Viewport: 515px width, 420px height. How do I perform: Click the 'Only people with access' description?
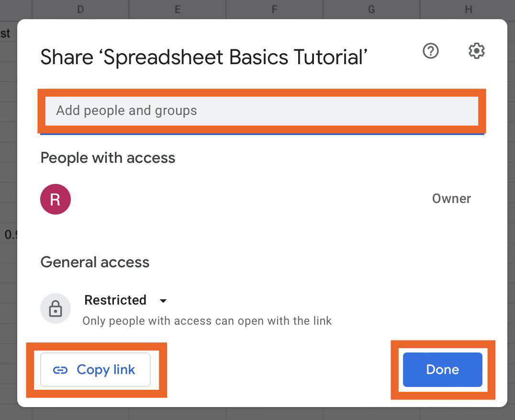click(207, 321)
